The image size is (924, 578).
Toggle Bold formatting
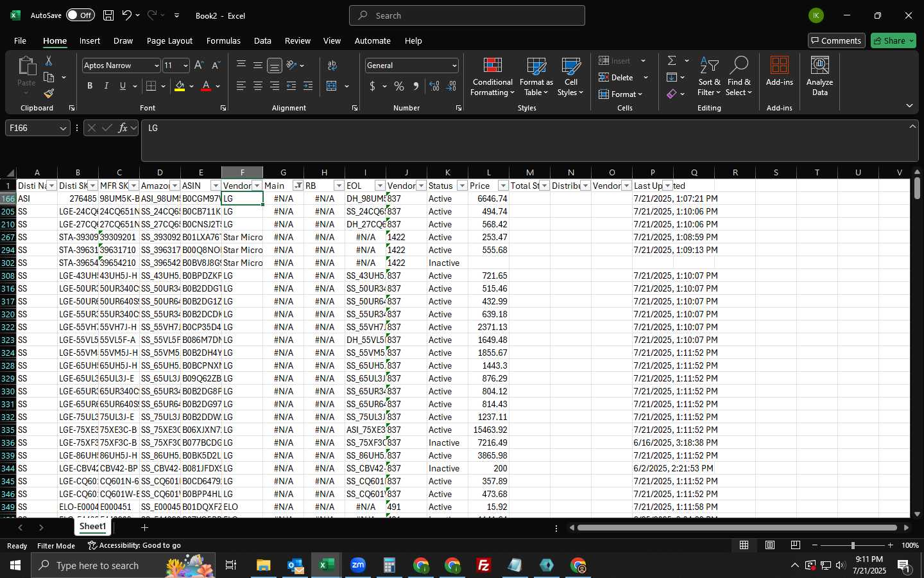click(x=90, y=86)
